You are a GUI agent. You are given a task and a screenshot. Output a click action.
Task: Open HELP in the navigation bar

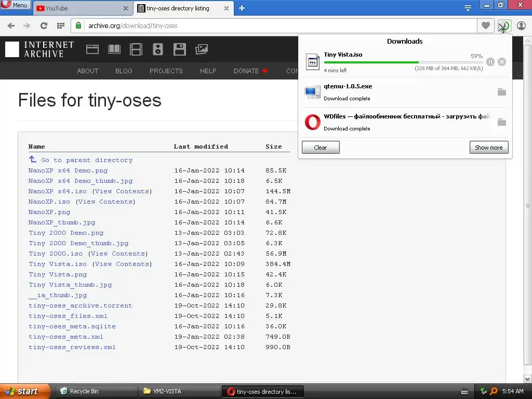208,71
